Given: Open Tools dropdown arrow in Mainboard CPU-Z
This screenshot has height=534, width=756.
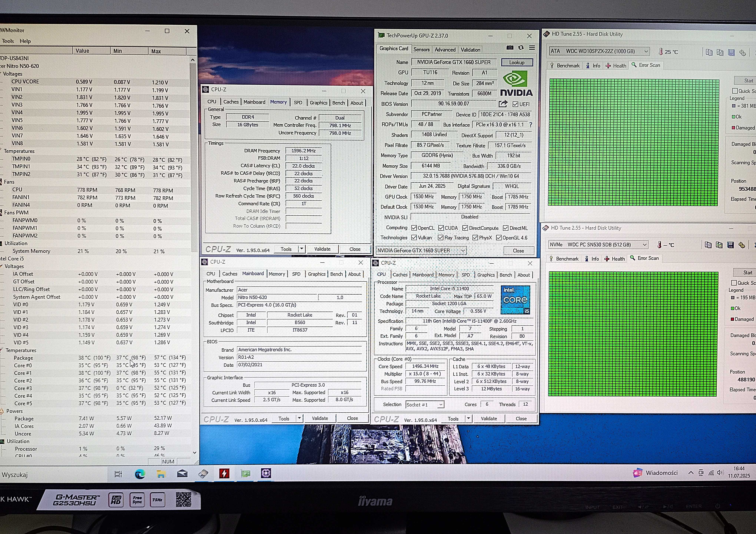Looking at the screenshot, I should pos(299,418).
